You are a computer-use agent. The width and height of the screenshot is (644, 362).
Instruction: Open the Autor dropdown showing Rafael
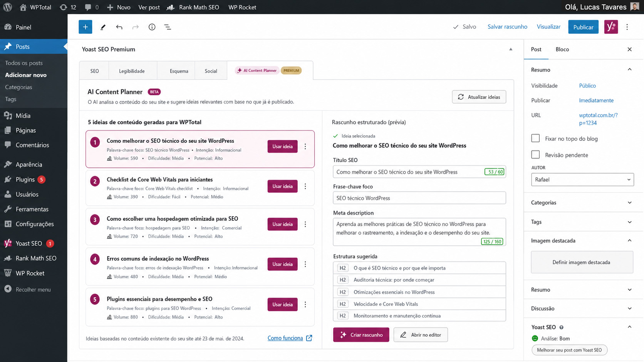(x=582, y=180)
